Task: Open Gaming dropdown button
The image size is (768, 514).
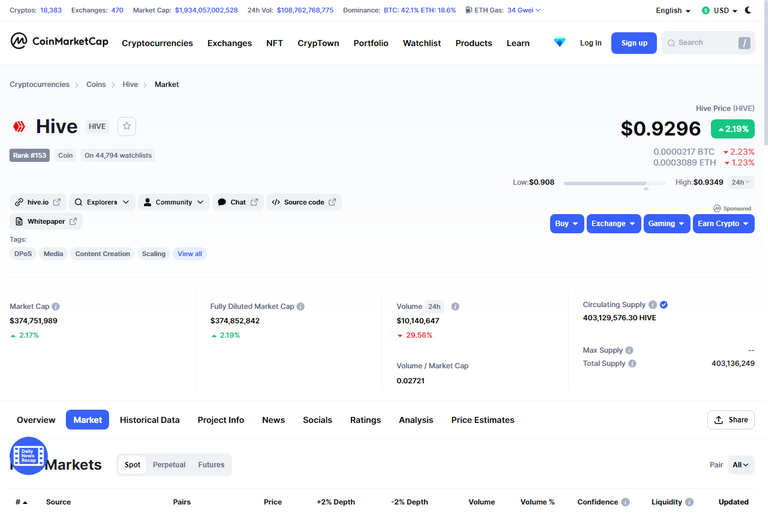Action: coord(667,223)
